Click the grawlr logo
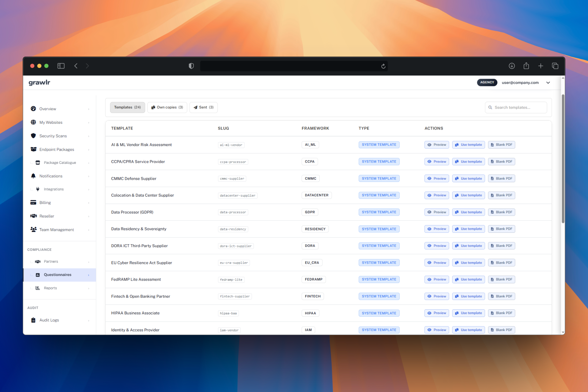The image size is (588, 392). tap(39, 82)
